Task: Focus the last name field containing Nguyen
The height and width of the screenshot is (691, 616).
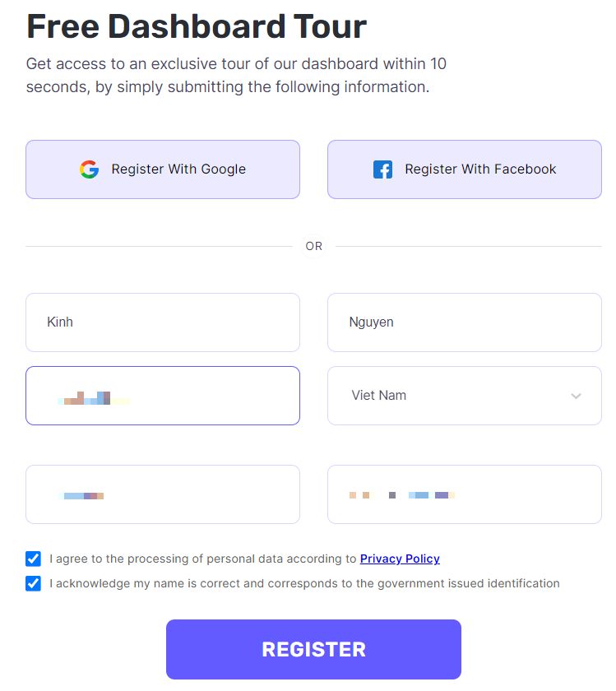Action: click(465, 322)
